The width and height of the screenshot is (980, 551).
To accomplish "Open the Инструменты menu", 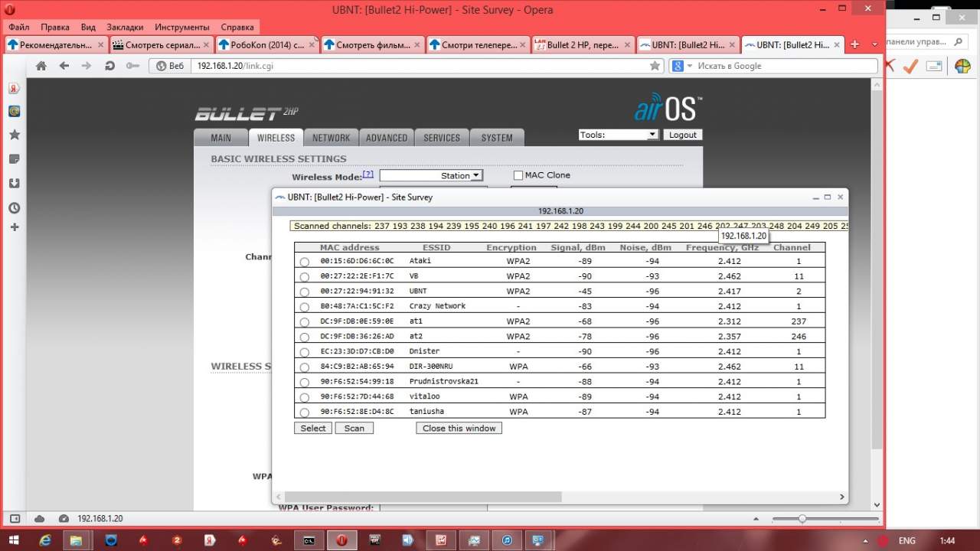I will [182, 27].
